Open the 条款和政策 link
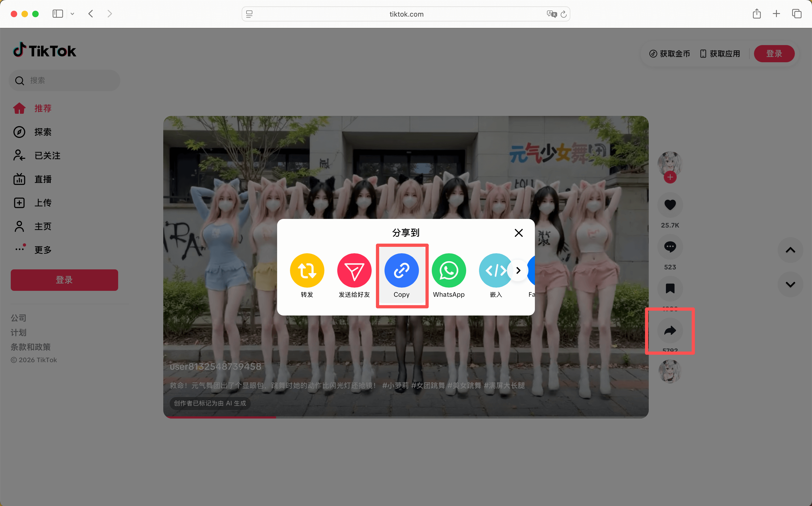 (30, 347)
